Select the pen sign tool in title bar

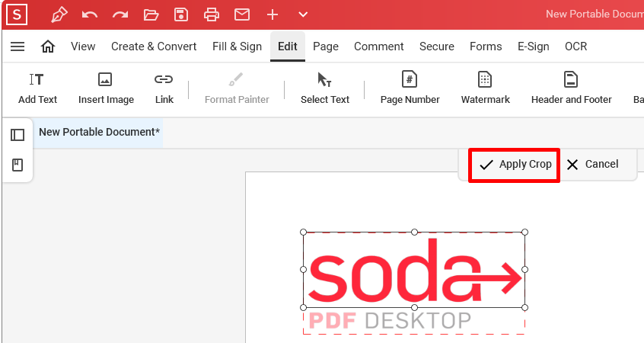point(59,14)
